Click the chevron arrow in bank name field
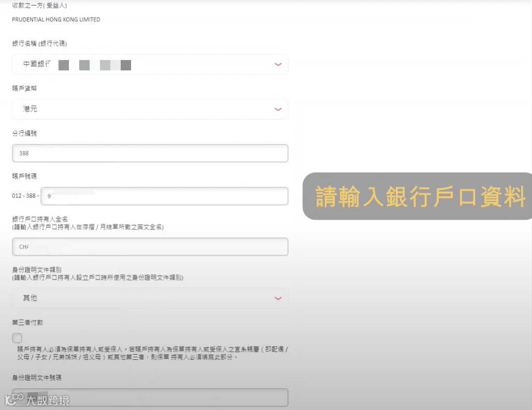The width and height of the screenshot is (532, 410). click(278, 64)
